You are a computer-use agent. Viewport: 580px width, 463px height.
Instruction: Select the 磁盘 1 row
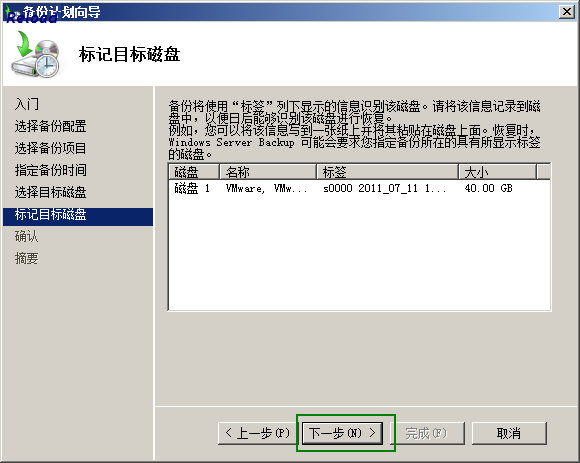(x=359, y=189)
